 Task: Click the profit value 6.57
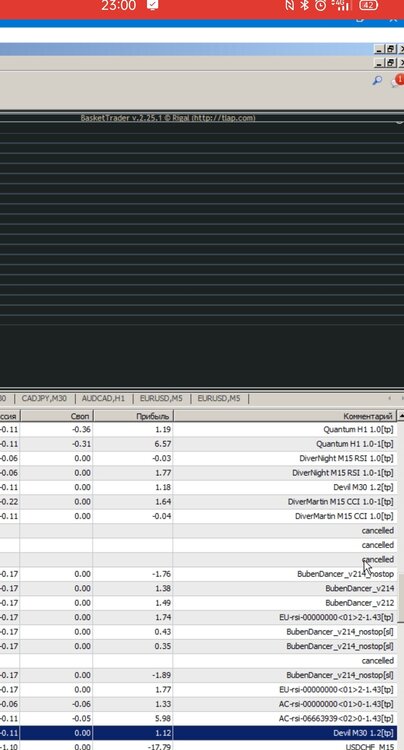[163, 444]
